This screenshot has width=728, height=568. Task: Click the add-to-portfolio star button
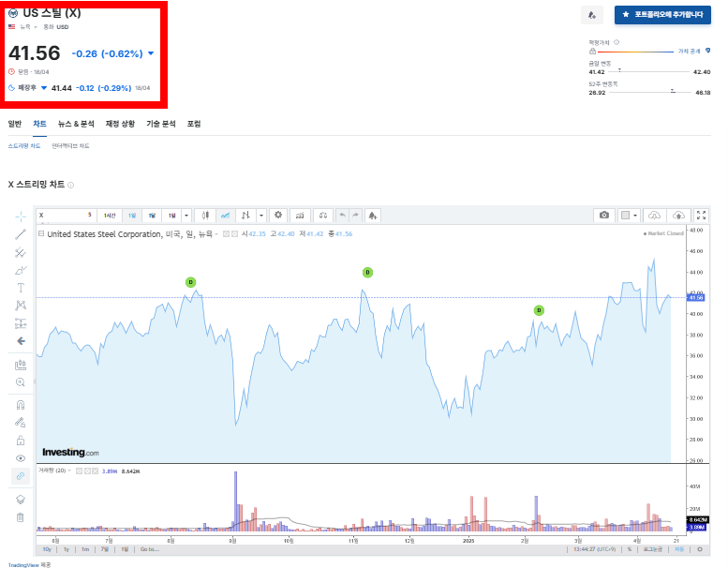(x=662, y=14)
